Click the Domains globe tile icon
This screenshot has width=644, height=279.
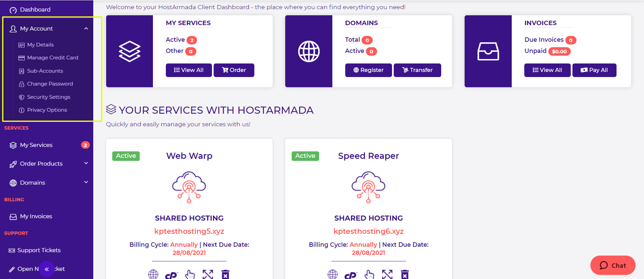tap(309, 51)
